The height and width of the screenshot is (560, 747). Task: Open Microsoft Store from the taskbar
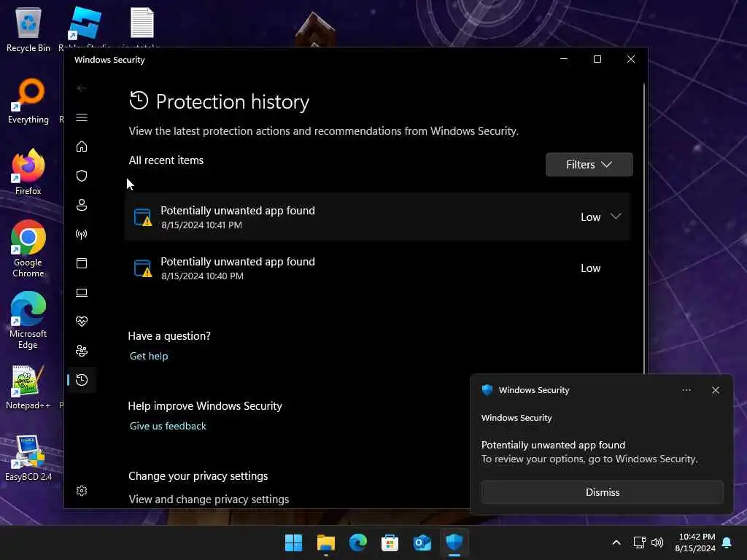click(390, 542)
